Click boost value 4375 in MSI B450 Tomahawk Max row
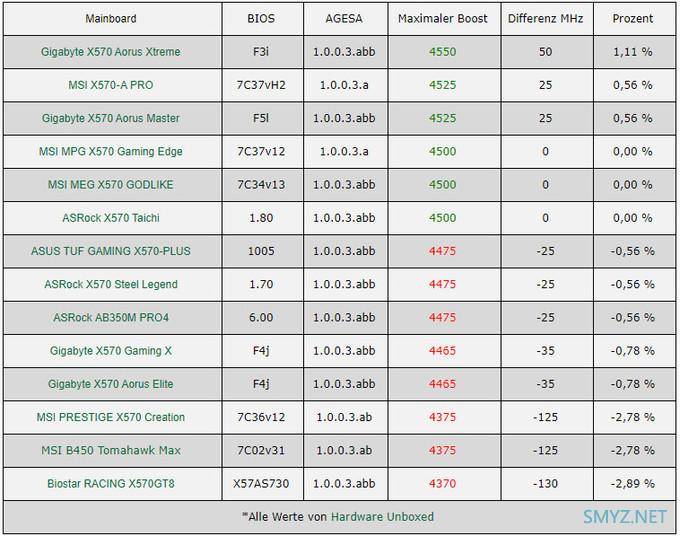 [x=443, y=451]
